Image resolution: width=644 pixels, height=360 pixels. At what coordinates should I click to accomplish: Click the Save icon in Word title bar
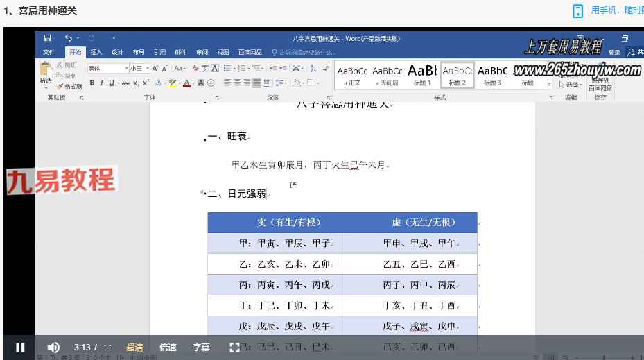click(x=48, y=38)
